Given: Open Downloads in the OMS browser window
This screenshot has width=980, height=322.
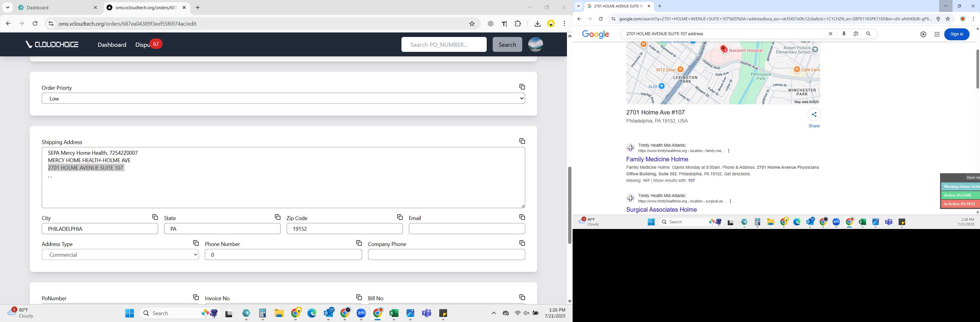Looking at the screenshot, I should [x=537, y=24].
